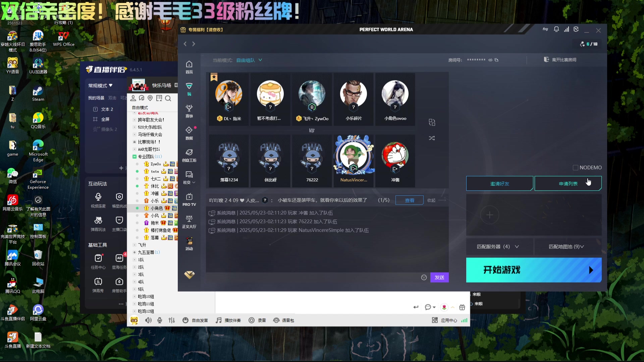This screenshot has height=362, width=644.
Task: Click 发送 send button
Action: click(x=439, y=278)
